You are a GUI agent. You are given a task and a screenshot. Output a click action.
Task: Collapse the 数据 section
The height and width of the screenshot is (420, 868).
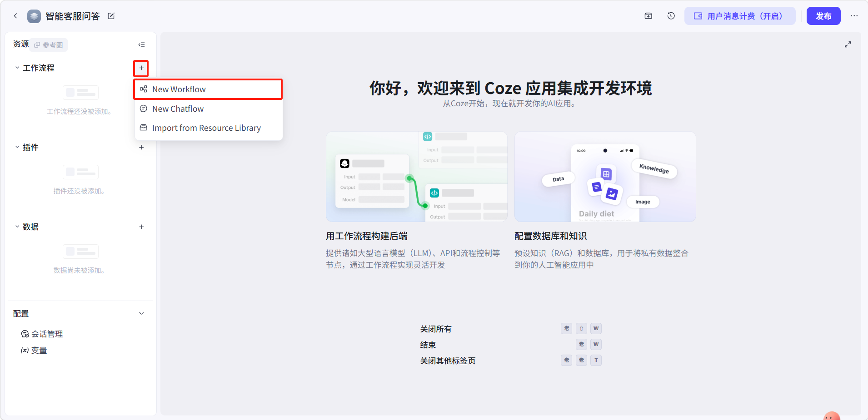point(17,227)
